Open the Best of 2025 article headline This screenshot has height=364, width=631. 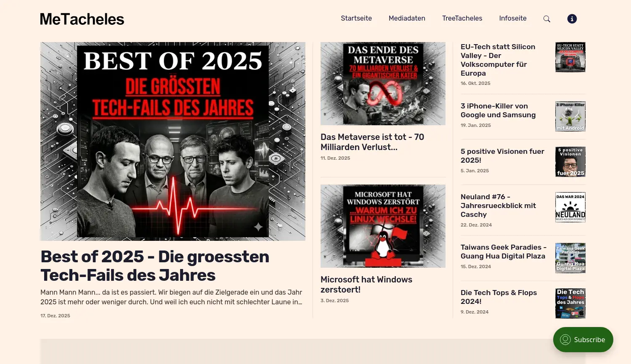155,266
